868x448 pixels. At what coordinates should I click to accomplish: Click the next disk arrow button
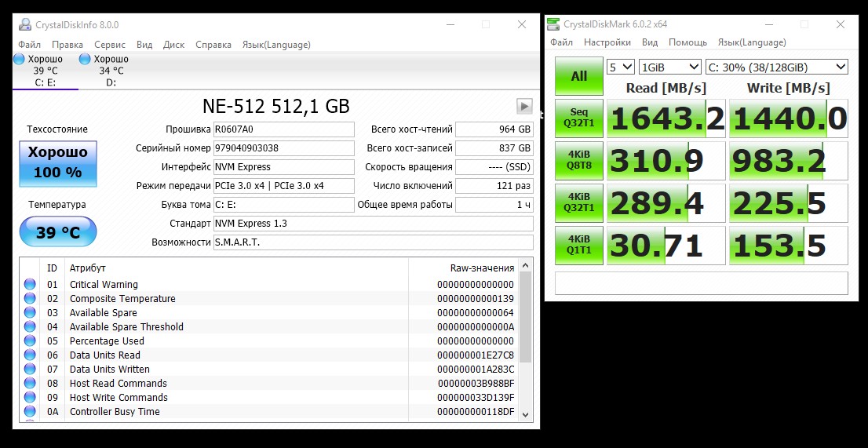(524, 106)
